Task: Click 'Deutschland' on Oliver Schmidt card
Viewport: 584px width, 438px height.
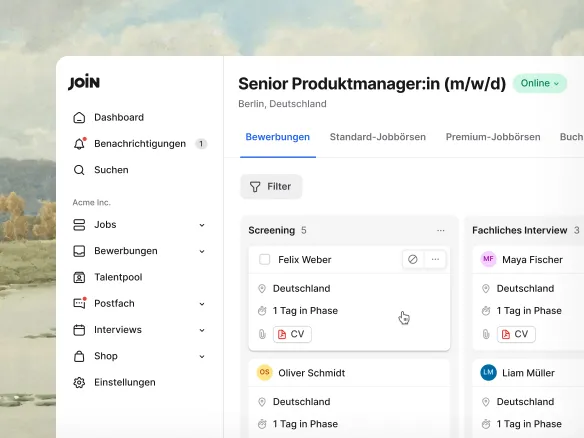Action: tap(302, 402)
